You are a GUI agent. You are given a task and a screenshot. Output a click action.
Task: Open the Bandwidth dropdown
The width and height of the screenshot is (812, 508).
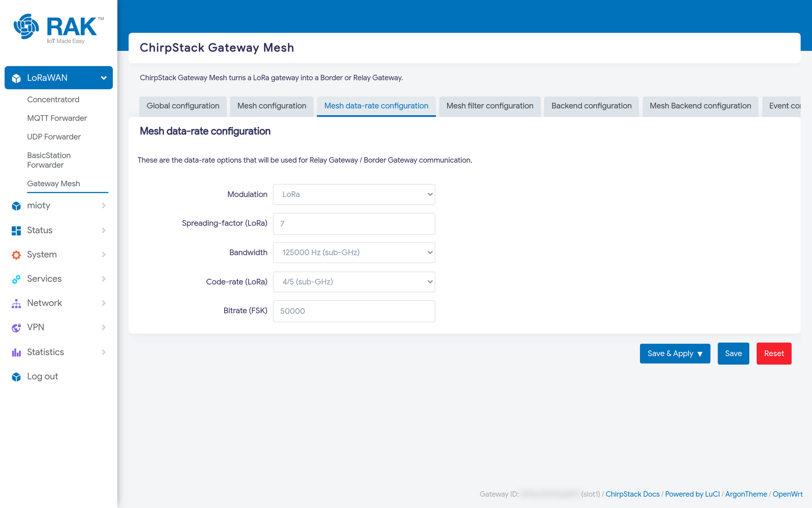[x=354, y=253]
